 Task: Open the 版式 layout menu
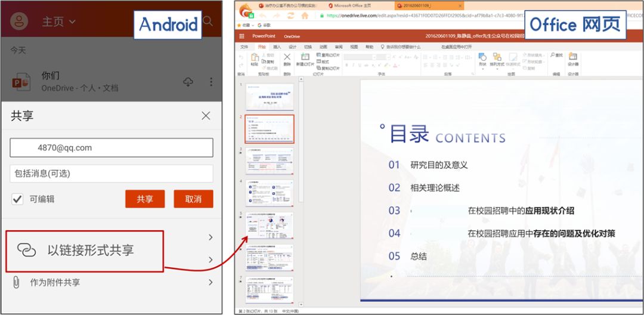click(x=323, y=61)
